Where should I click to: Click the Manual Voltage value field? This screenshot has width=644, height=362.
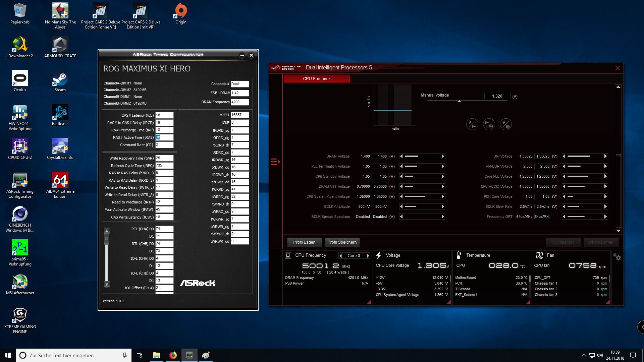point(497,96)
